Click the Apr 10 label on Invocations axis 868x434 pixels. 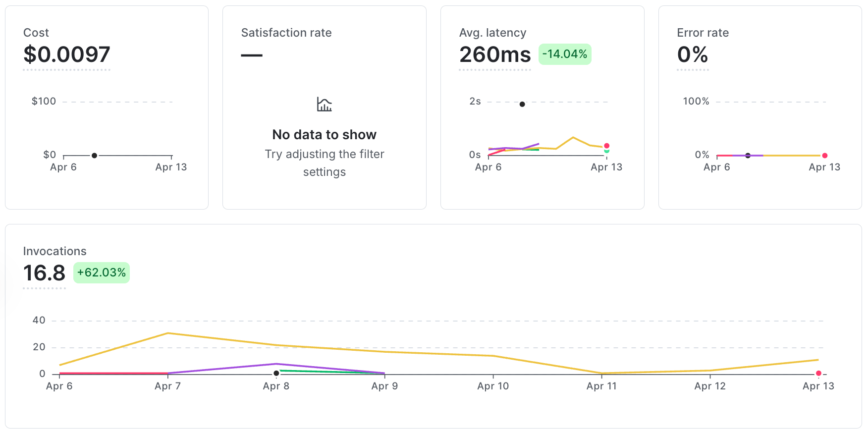click(x=493, y=386)
